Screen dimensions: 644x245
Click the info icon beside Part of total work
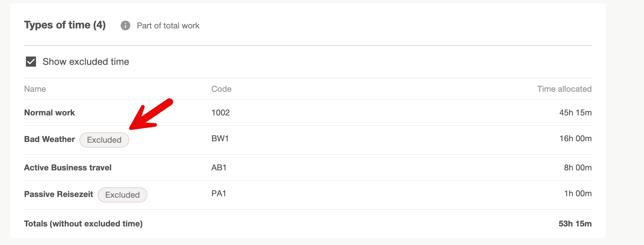pyautogui.click(x=125, y=25)
